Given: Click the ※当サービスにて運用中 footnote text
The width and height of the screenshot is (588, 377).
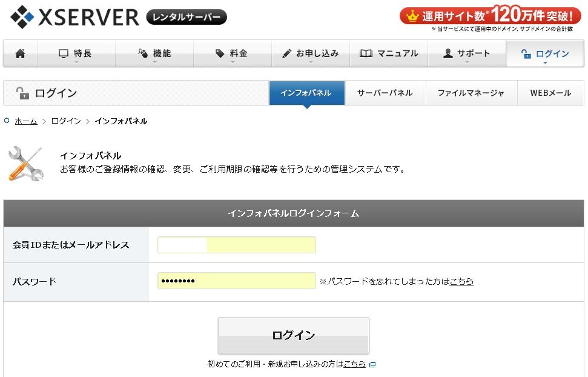Looking at the screenshot, I should 503,29.
